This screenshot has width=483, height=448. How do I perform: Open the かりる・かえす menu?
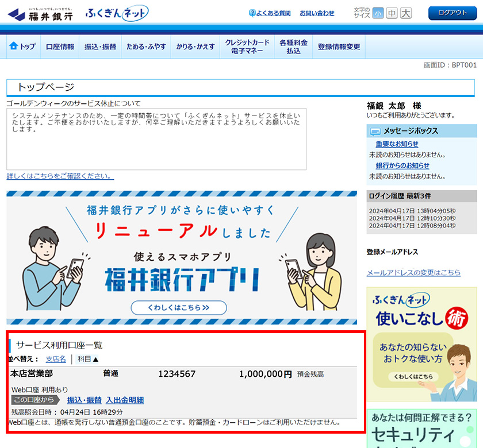[x=195, y=47]
